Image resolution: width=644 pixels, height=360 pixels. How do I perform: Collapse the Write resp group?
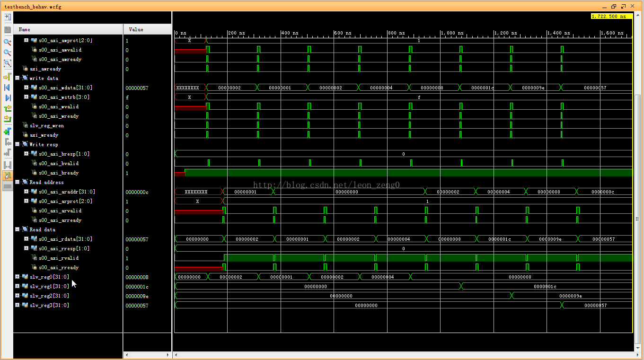click(18, 144)
